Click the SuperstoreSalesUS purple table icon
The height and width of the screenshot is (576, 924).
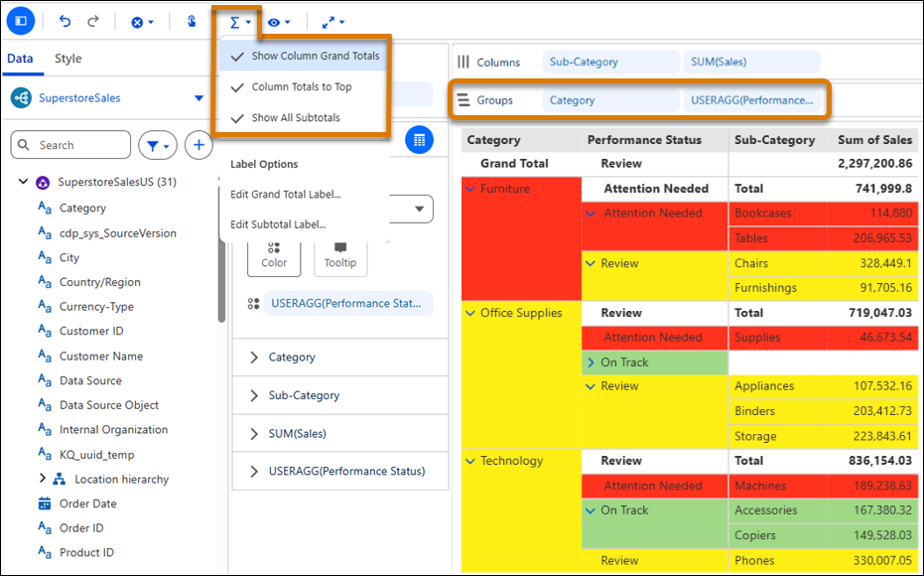pos(43,182)
